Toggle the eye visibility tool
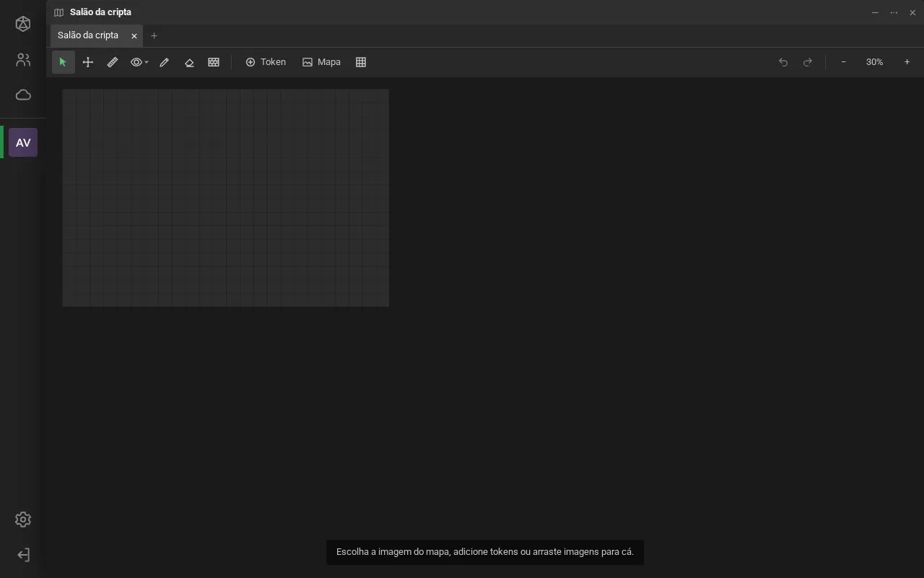Screen dimensions: 924x578 136,62
